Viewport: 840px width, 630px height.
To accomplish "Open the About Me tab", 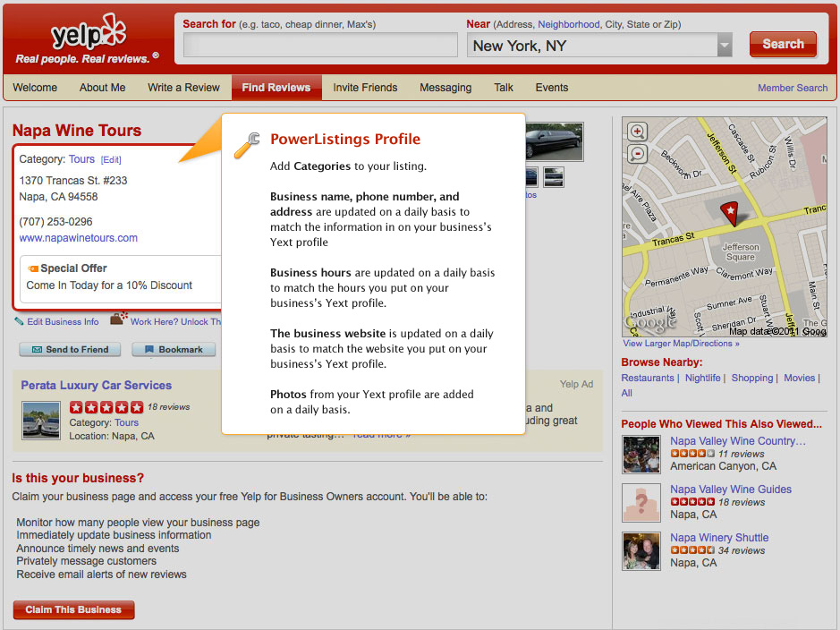I will (x=102, y=88).
